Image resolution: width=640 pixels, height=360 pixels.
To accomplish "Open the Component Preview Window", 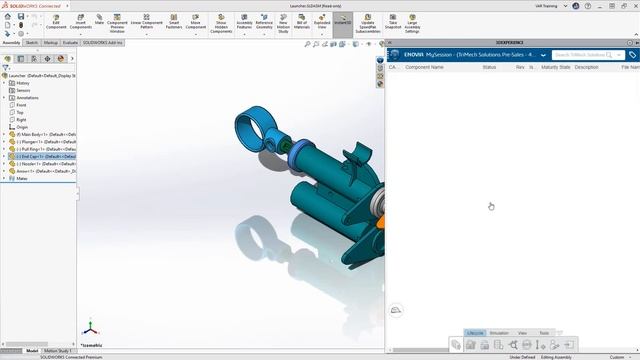I will [x=117, y=24].
